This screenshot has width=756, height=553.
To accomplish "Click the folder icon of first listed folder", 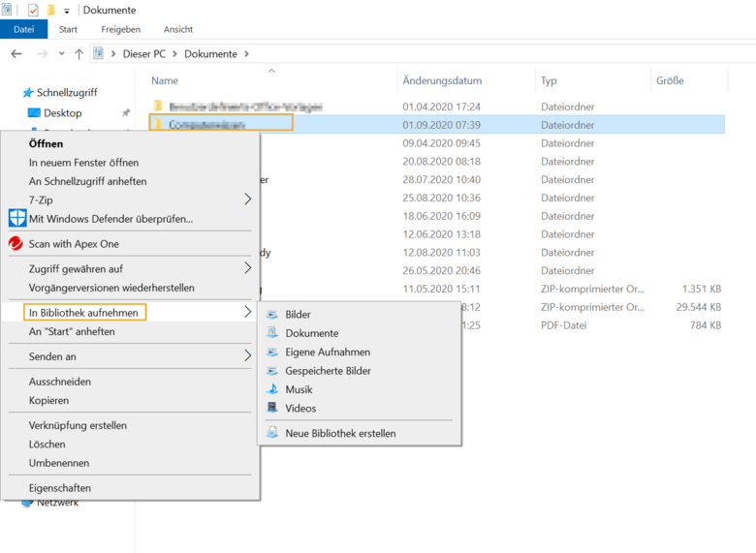I will click(158, 106).
